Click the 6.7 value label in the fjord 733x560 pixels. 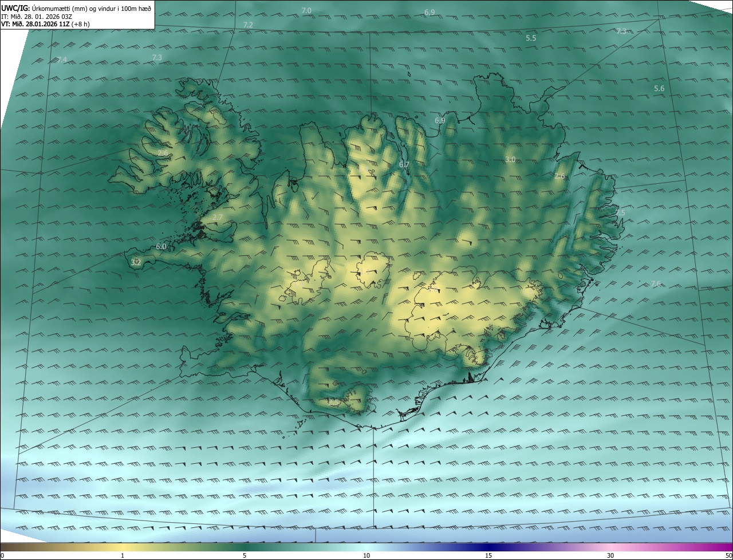click(x=404, y=165)
